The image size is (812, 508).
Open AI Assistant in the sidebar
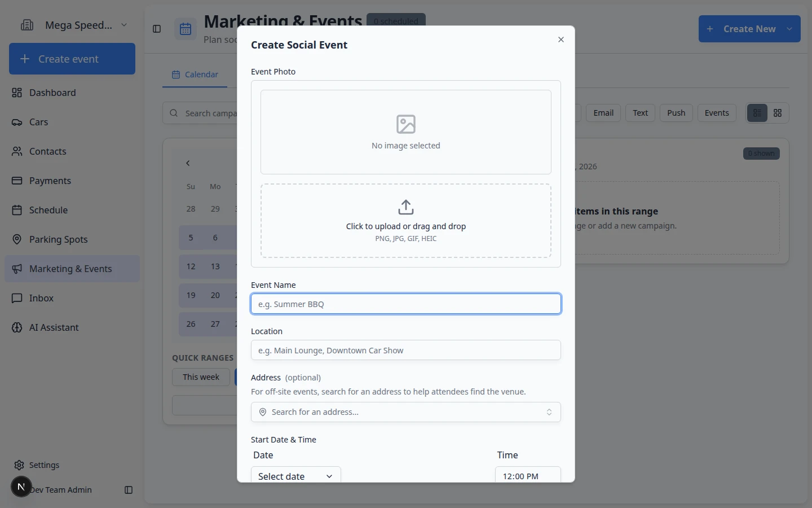click(x=72, y=327)
